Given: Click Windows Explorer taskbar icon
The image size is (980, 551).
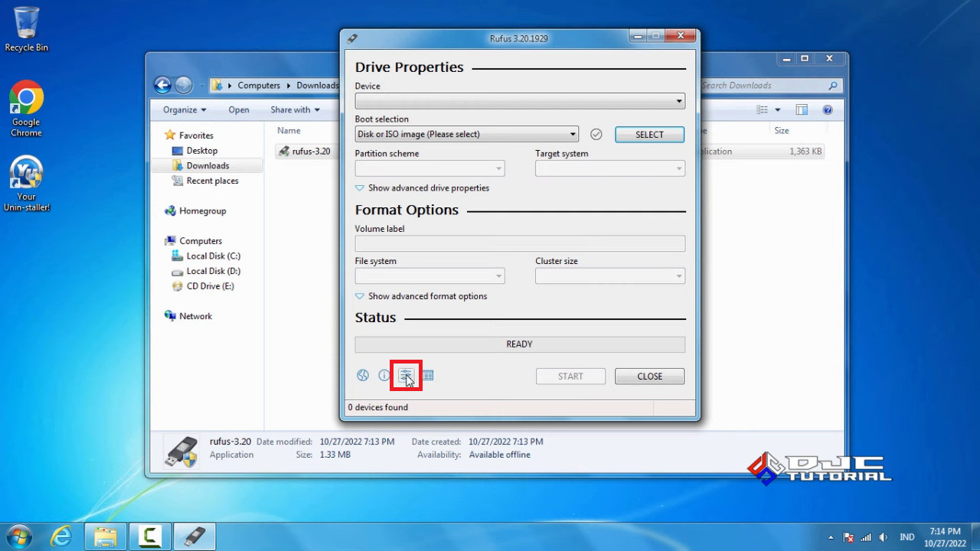Looking at the screenshot, I should 106,536.
